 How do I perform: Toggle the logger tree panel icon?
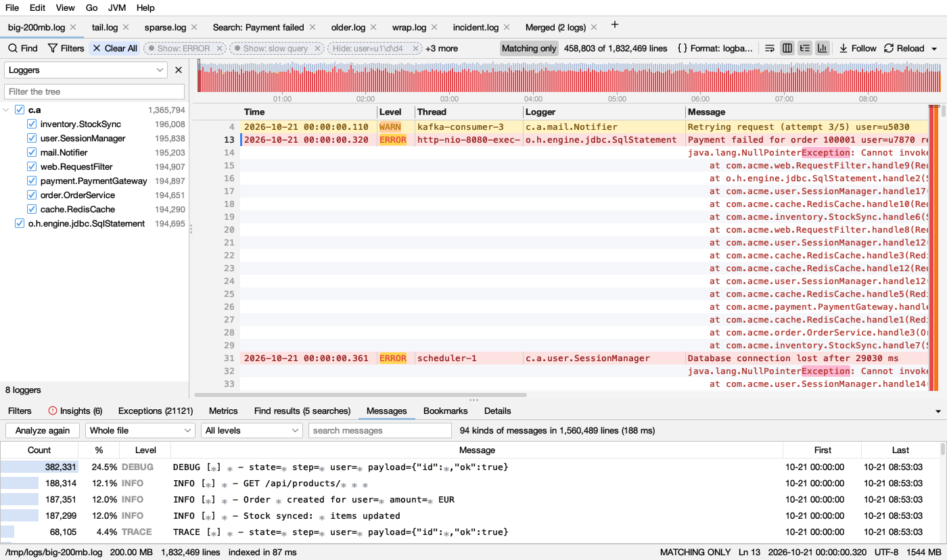[x=805, y=48]
